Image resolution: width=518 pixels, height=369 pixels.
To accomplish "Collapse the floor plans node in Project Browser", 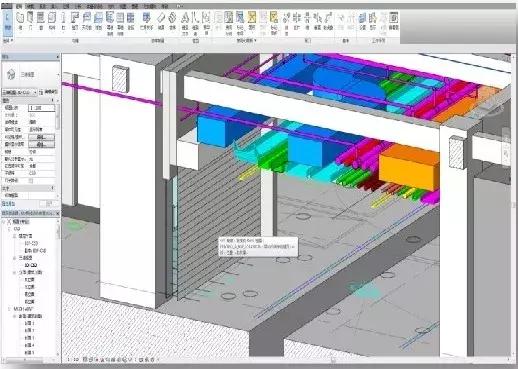I will pos(15,236).
